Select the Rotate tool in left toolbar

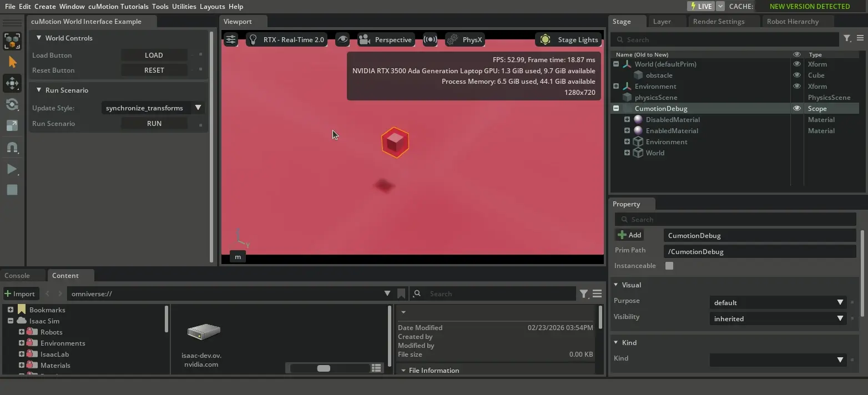(x=12, y=105)
